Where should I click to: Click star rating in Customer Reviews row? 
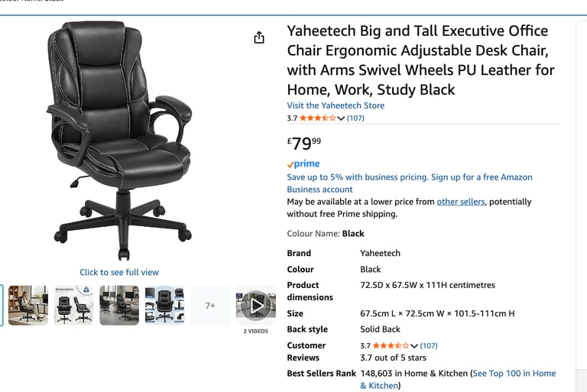click(391, 346)
